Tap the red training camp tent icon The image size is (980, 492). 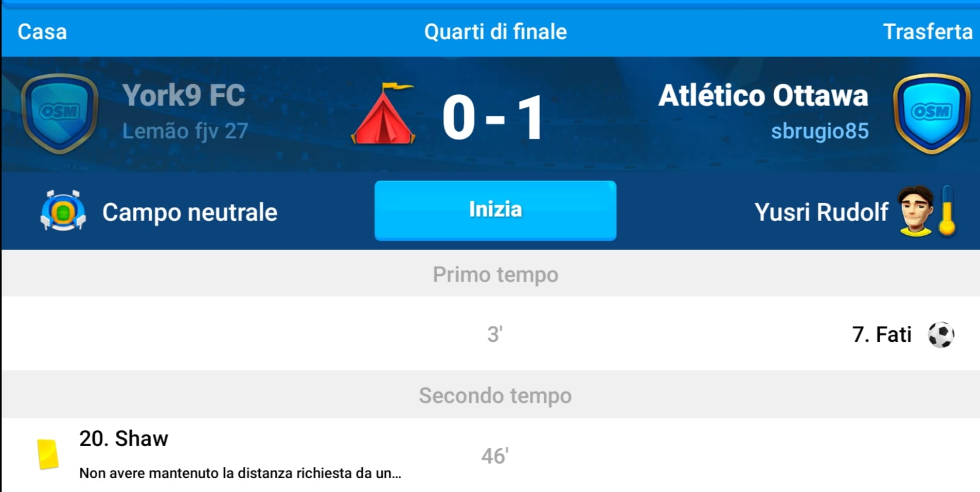click(383, 114)
